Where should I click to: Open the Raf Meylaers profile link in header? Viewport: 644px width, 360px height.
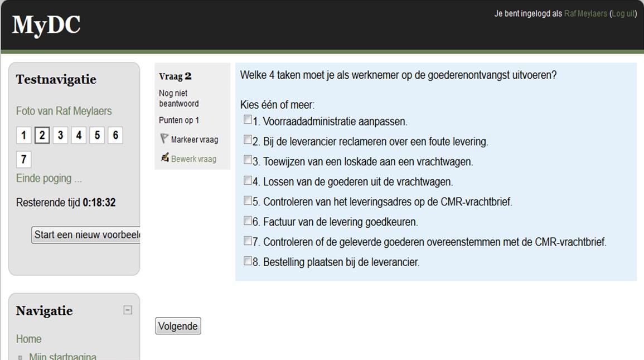585,13
